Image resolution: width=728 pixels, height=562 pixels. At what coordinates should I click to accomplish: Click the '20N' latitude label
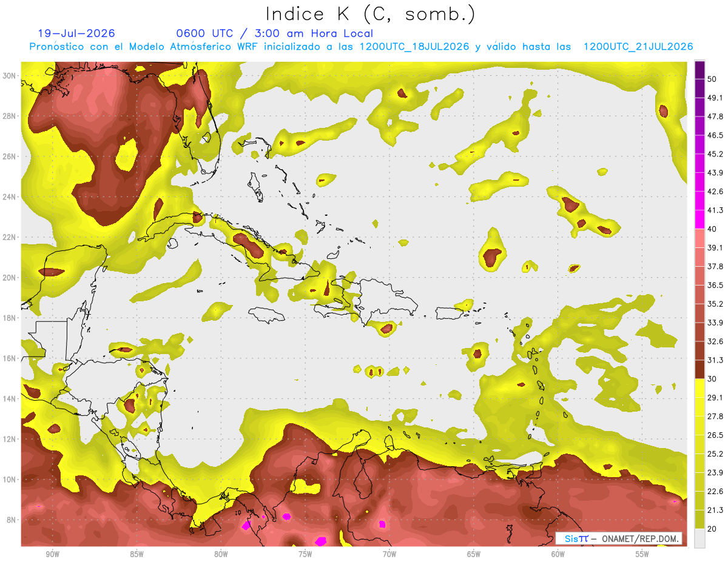pos(10,278)
